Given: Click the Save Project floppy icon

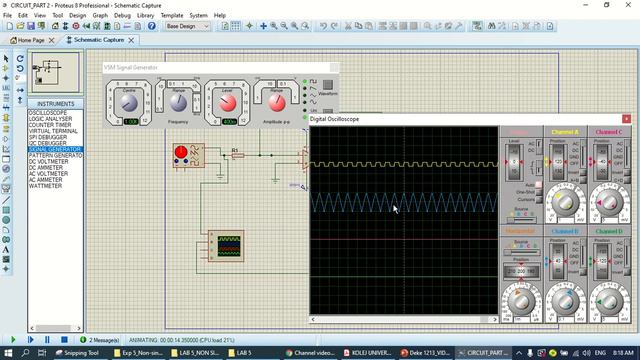Looking at the screenshot, I should click(x=31, y=26).
